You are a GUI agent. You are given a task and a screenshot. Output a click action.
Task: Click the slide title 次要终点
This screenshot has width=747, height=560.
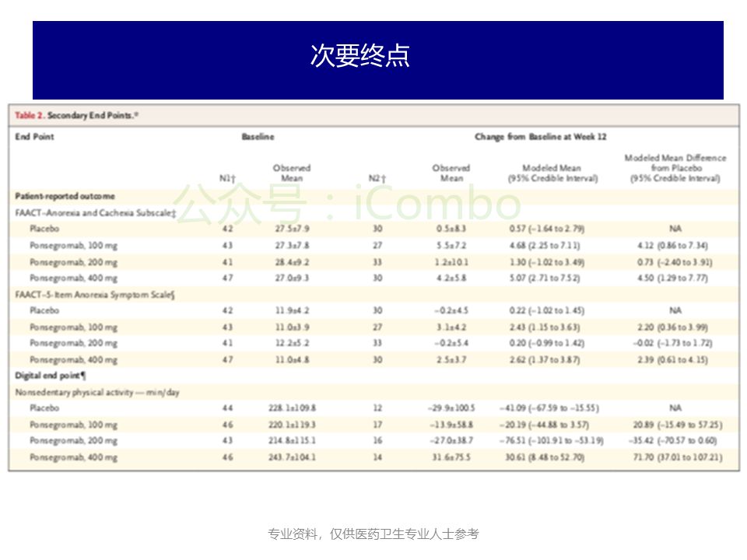(359, 56)
